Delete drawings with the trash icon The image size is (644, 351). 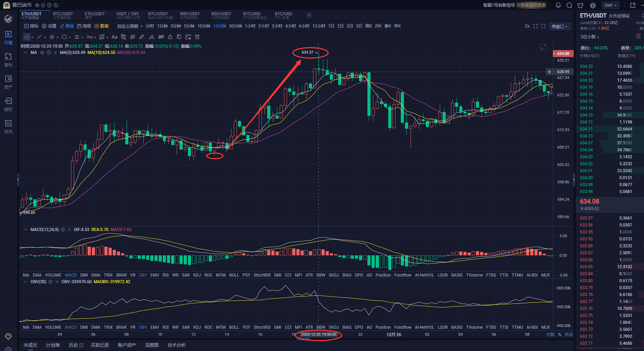click(x=197, y=37)
